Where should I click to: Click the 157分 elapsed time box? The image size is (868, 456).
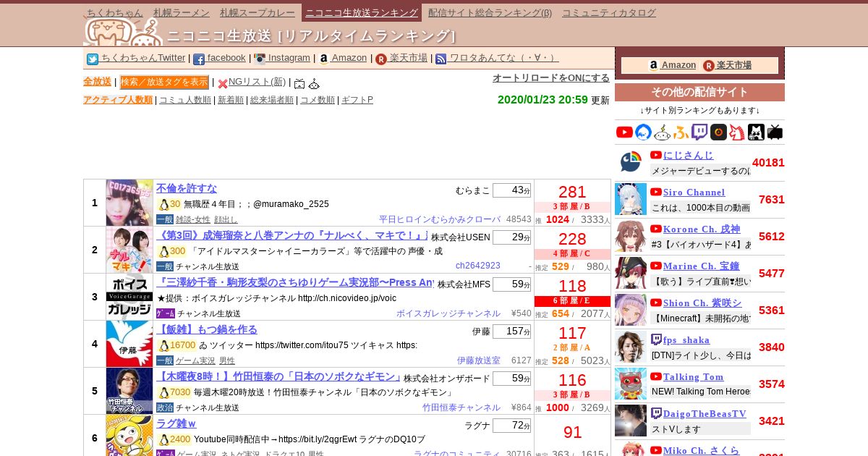tap(511, 332)
